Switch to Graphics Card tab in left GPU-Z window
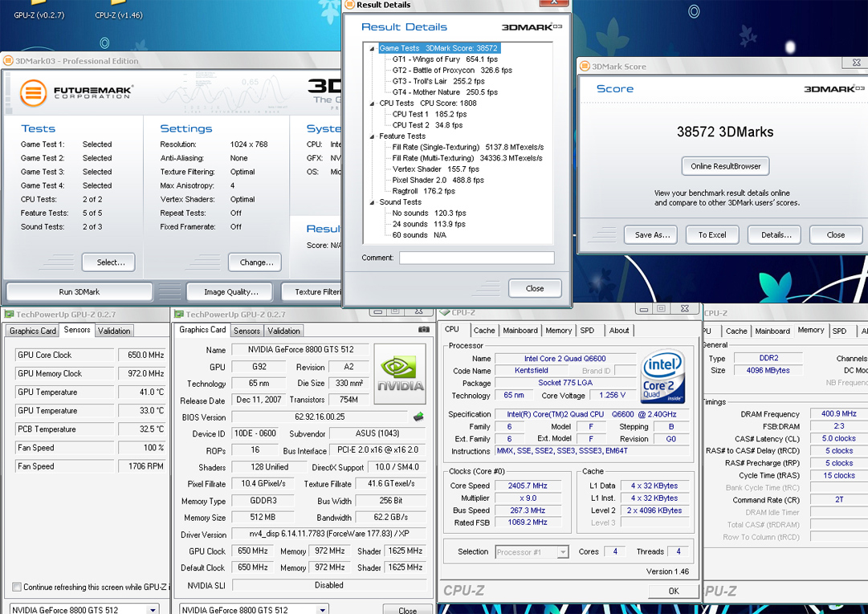The width and height of the screenshot is (868, 614). pos(33,331)
